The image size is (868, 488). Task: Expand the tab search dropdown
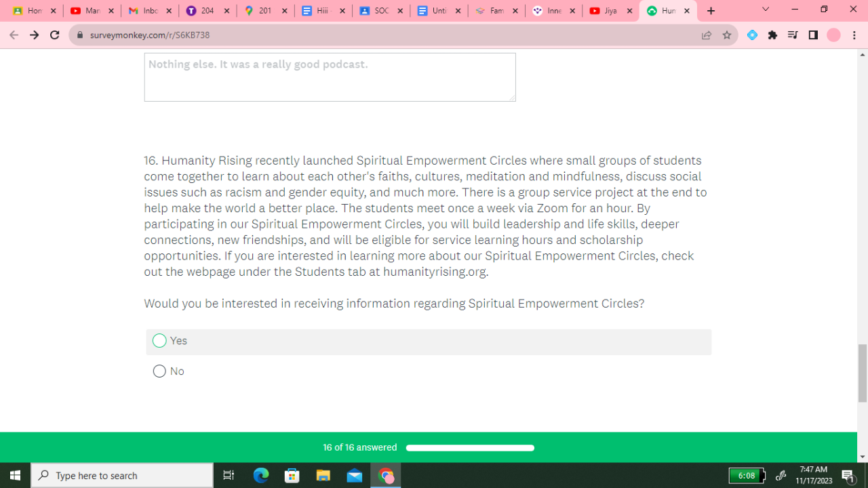(x=766, y=9)
